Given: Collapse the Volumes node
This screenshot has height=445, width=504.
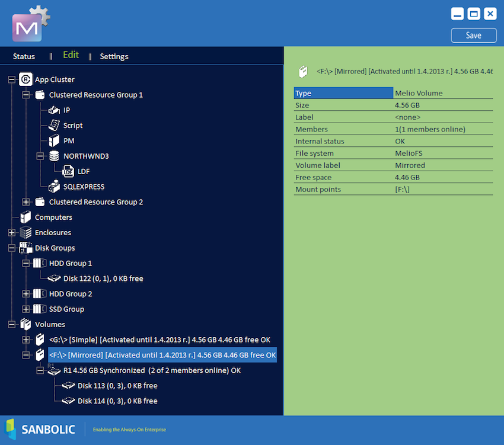Looking at the screenshot, I should 12,324.
